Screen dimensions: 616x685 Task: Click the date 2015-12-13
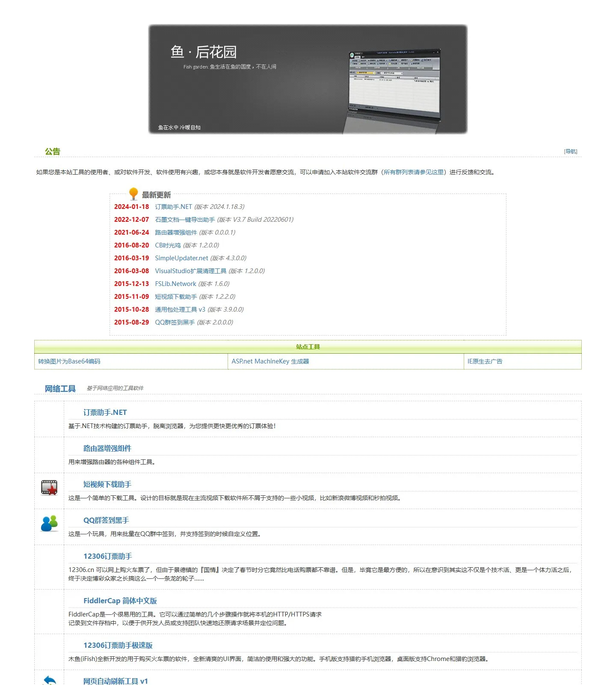pos(131,284)
